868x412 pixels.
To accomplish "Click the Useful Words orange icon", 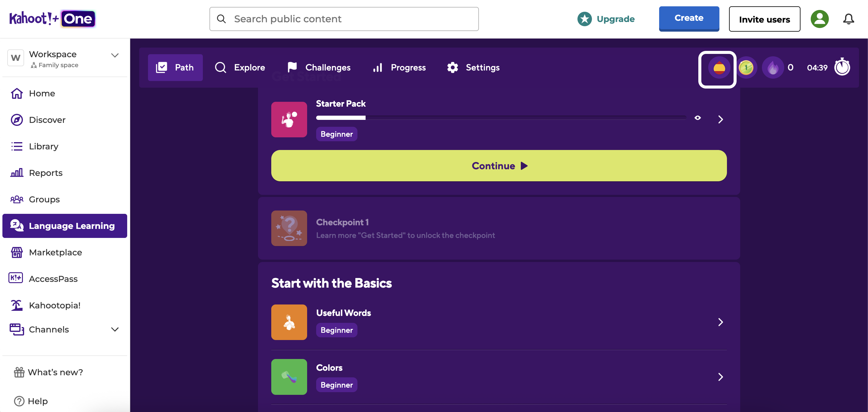I will [x=289, y=322].
